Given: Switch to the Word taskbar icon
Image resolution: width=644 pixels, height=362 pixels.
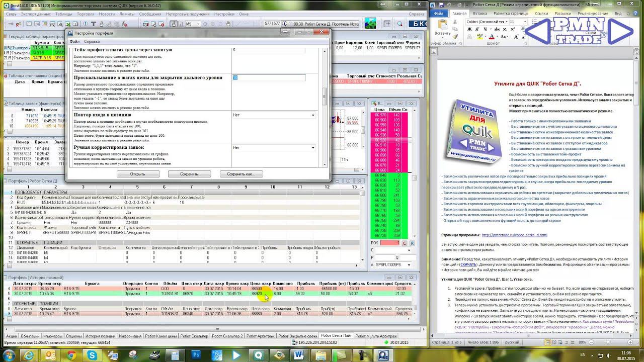Looking at the screenshot, I should point(299,355).
